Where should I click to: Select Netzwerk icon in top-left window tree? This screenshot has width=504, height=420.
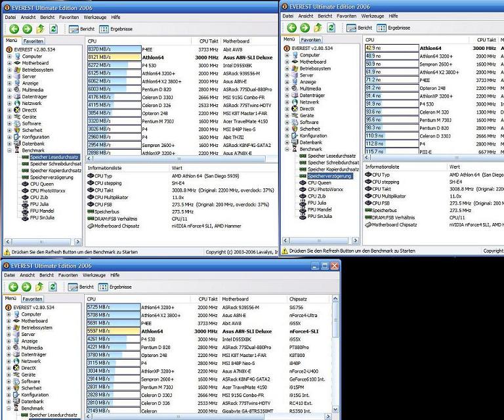pos(17,103)
